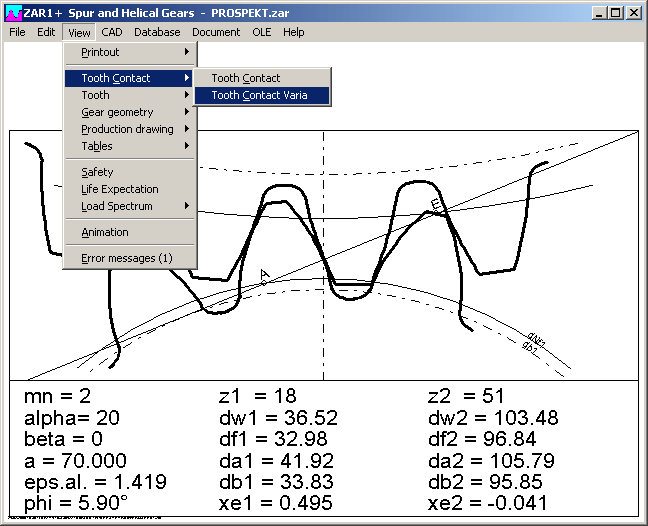Open the File menu
Viewport: 648px width, 526px height.
[17, 32]
